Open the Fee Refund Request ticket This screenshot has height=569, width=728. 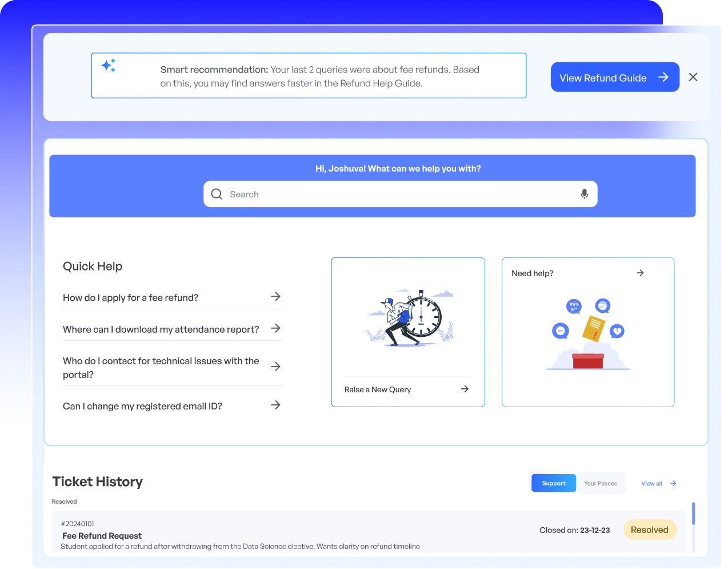point(102,536)
